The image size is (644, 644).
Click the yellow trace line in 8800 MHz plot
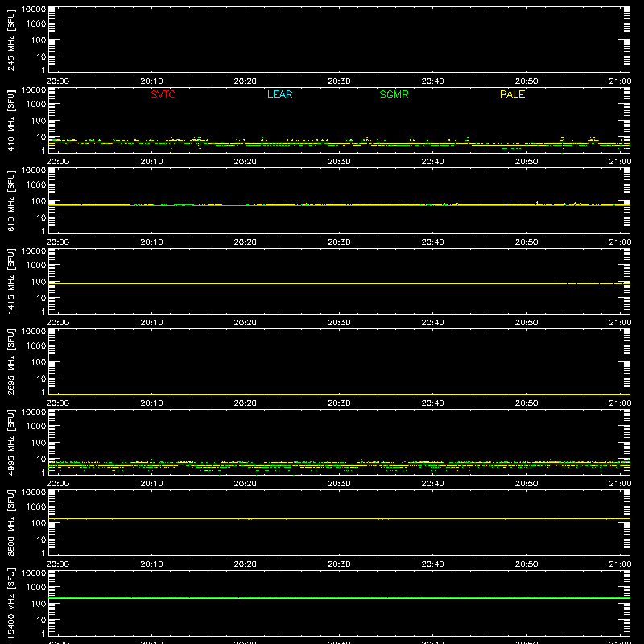(339, 518)
